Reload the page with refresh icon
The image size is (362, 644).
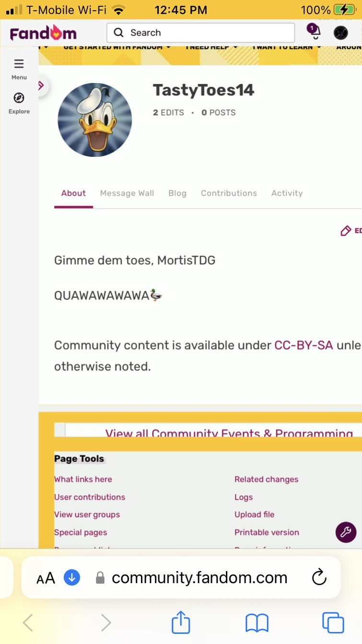click(319, 577)
